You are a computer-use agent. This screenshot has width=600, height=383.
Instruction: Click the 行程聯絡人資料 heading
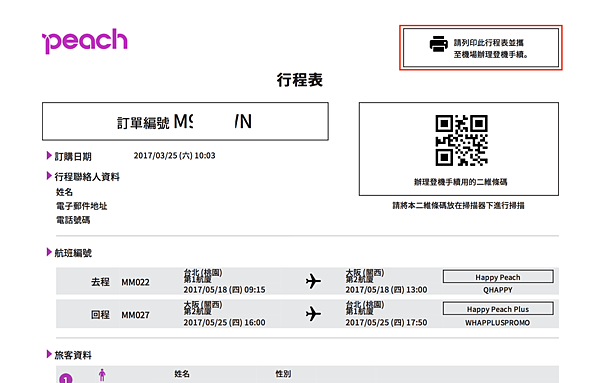[87, 177]
